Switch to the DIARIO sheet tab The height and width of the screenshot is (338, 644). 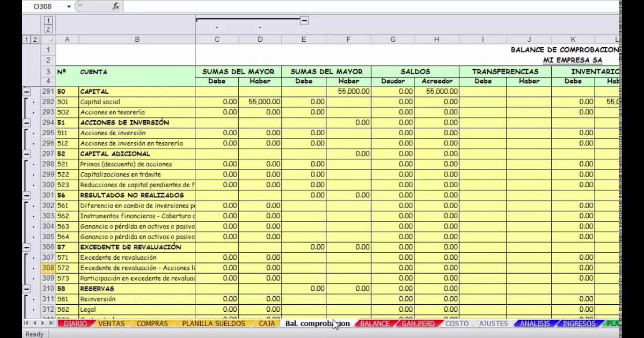75,324
